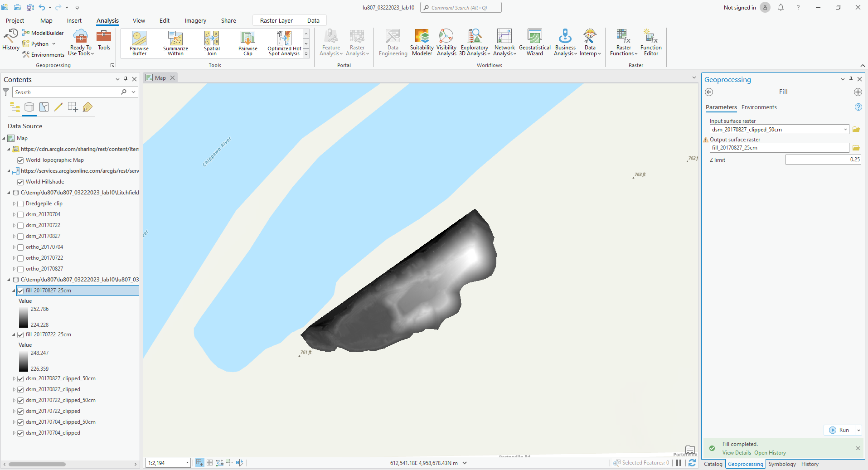Open the Environments settings on the ribbon
868x470 pixels.
[x=43, y=55]
